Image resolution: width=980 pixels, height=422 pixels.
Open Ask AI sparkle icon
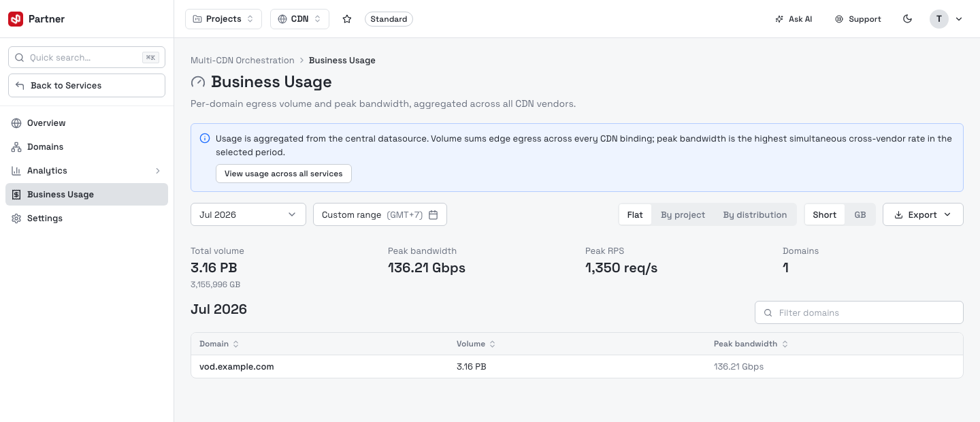779,19
